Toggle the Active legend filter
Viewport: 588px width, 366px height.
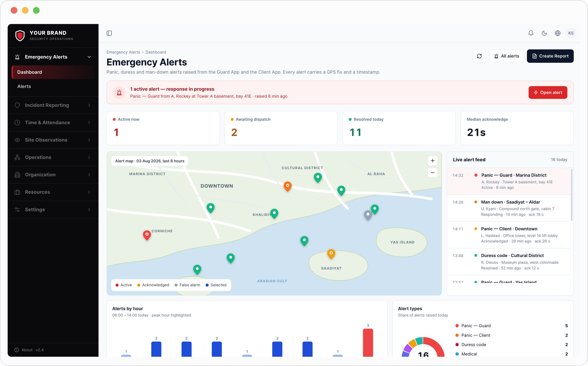point(124,285)
